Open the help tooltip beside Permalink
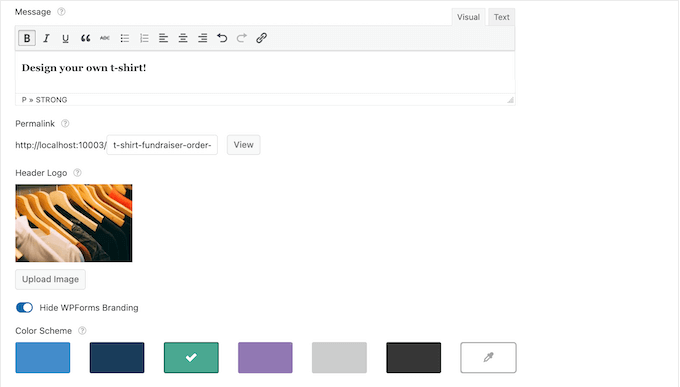 [65, 124]
